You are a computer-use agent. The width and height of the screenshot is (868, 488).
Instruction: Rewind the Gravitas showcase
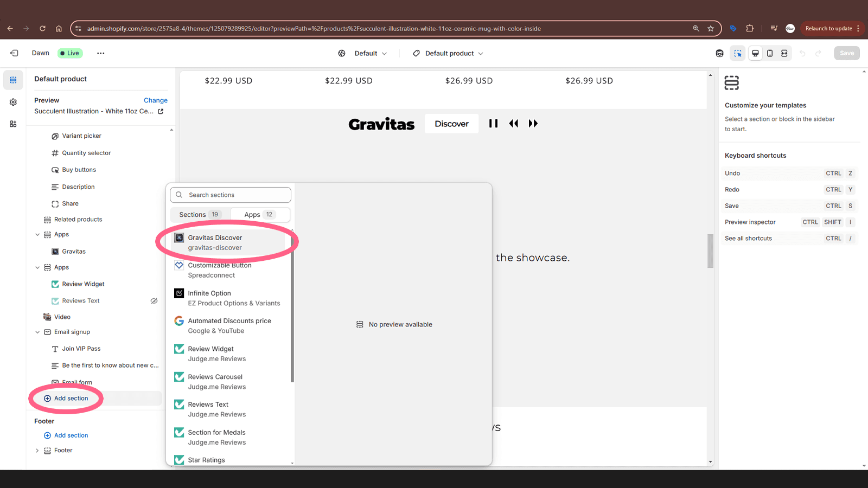[x=513, y=124]
